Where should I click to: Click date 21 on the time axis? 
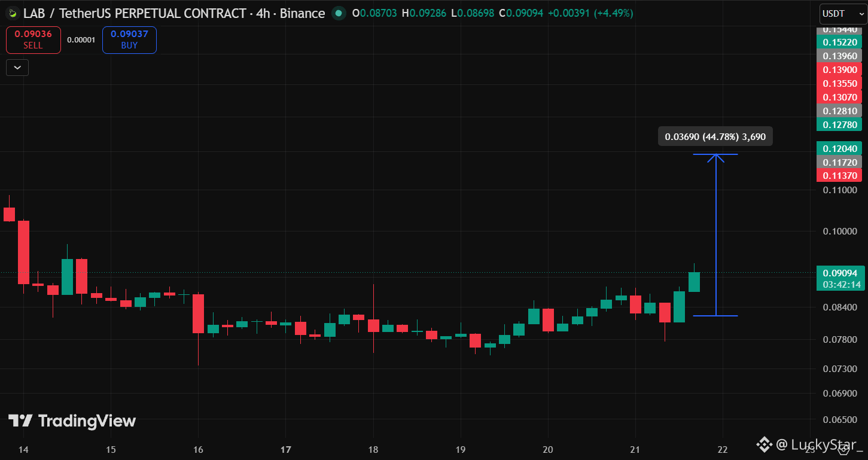[x=635, y=449]
